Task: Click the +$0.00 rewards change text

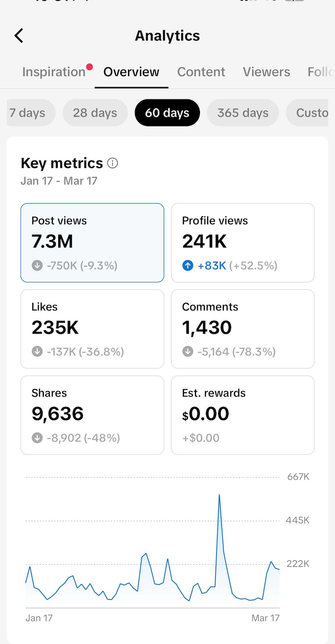Action: click(x=201, y=438)
